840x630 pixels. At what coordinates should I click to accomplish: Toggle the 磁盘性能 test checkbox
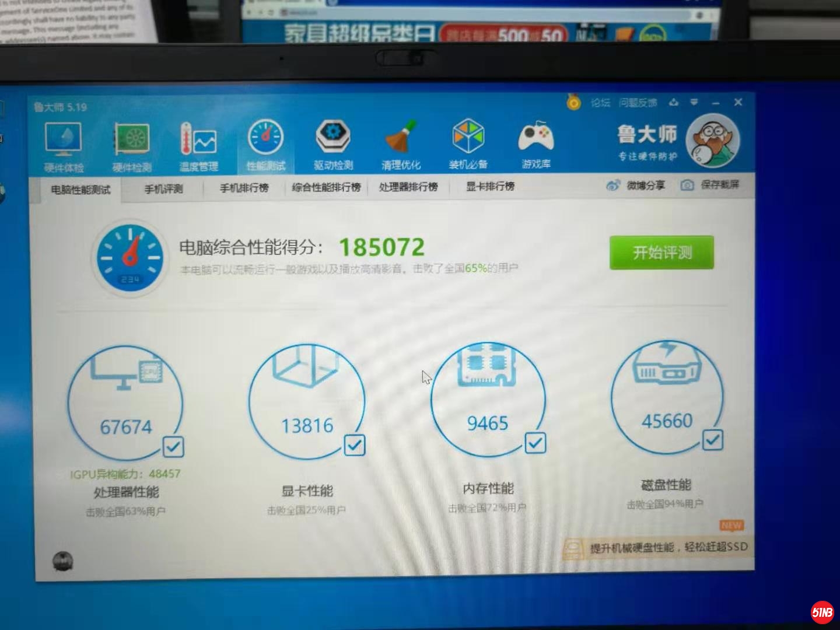pos(712,440)
